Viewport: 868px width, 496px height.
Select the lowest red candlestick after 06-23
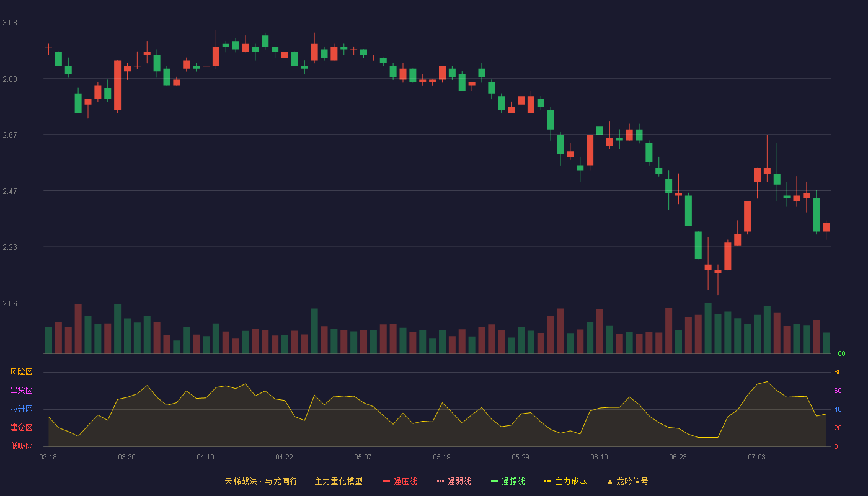click(718, 272)
